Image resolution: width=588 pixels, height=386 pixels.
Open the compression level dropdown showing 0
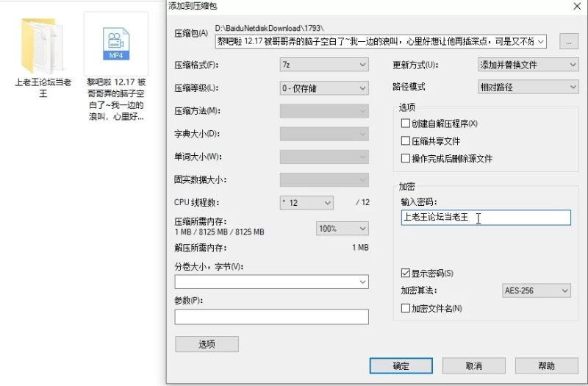(324, 88)
